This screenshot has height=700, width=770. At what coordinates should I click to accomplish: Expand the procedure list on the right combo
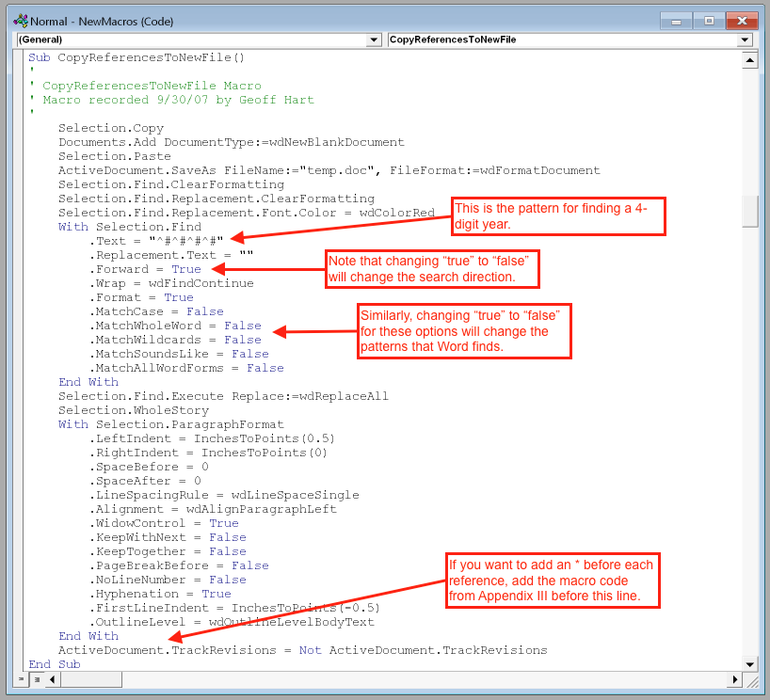coord(745,40)
